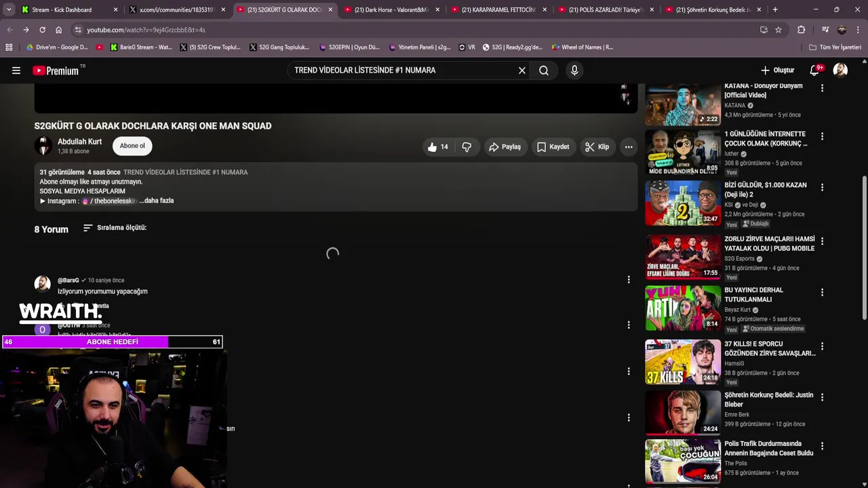Open the browser home page
868x488 pixels.
[58, 30]
